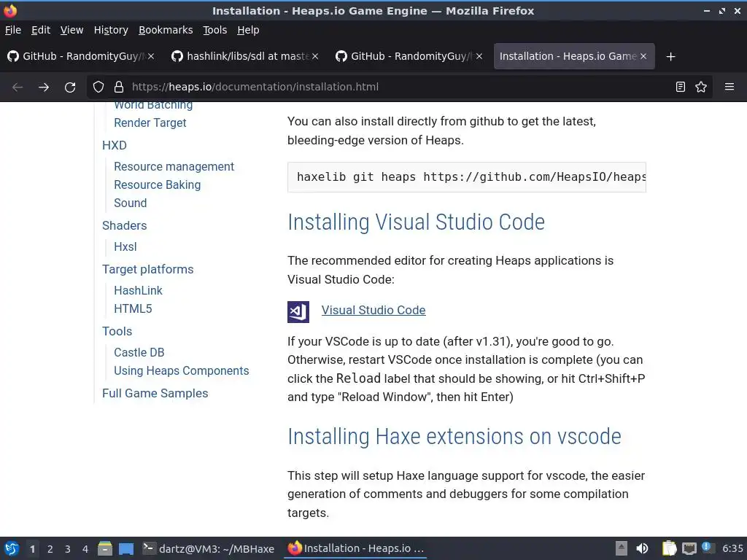Open Full Game Samples sidebar link
Screen dimensions: 747x560
click(155, 393)
